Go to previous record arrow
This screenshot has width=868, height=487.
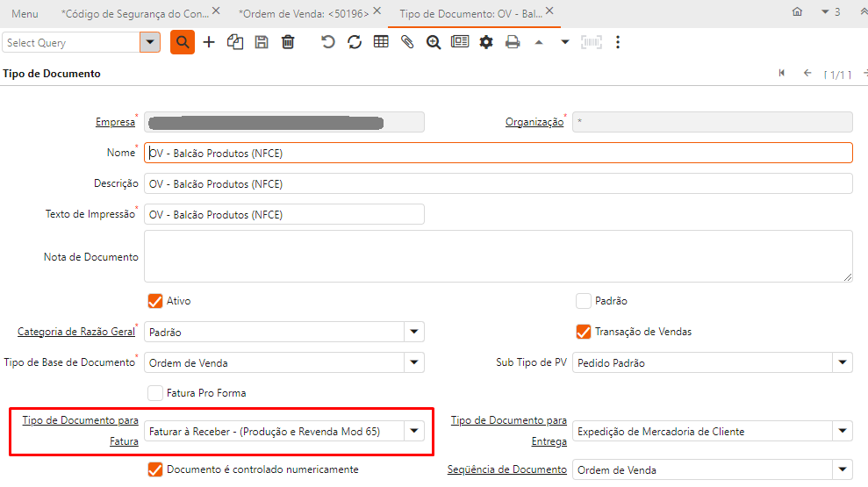pyautogui.click(x=807, y=73)
